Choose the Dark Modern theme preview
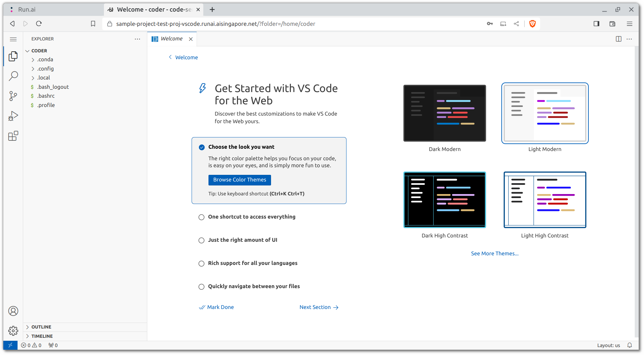This screenshot has width=644, height=355. 444,113
